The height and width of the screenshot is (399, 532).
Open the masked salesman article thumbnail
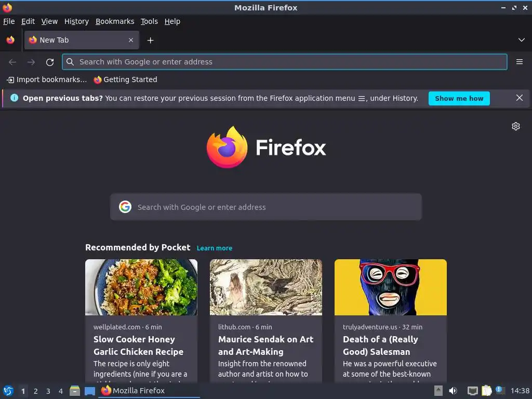coord(391,287)
